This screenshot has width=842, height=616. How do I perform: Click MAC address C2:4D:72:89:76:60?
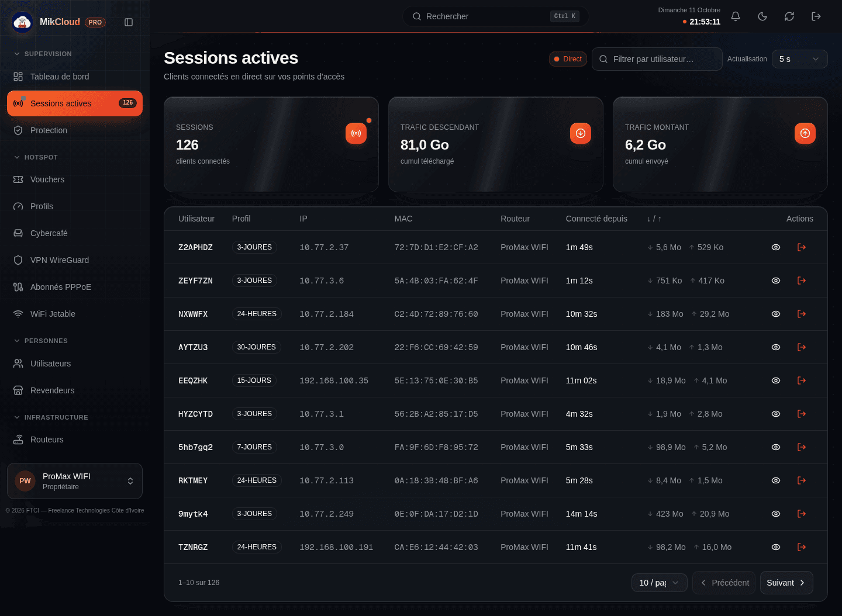(436, 314)
